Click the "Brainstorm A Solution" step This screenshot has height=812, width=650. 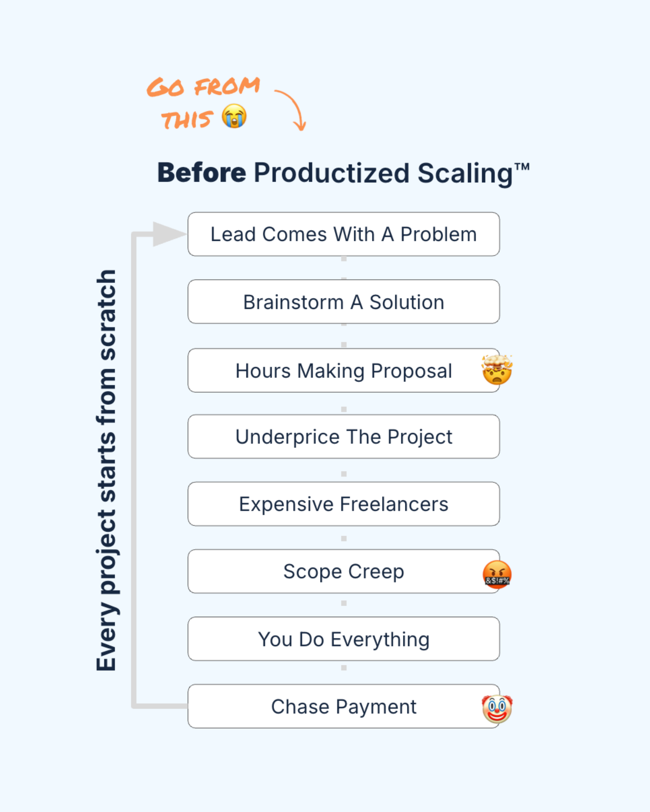click(343, 302)
